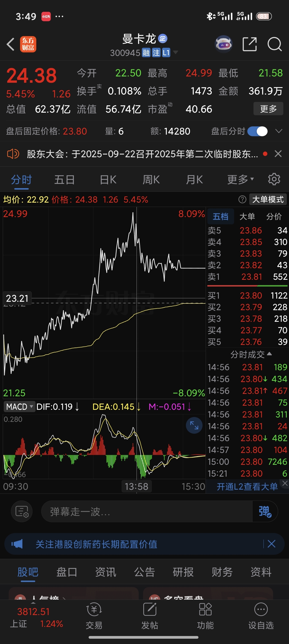Open the 公告 announcements tab
The height and width of the screenshot is (644, 289).
point(144,572)
